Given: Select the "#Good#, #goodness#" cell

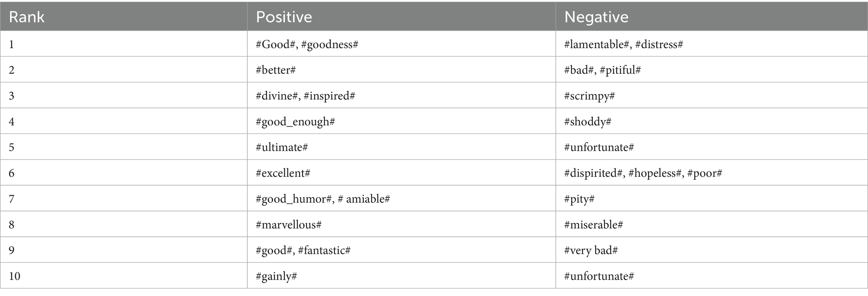Looking at the screenshot, I should [x=307, y=44].
